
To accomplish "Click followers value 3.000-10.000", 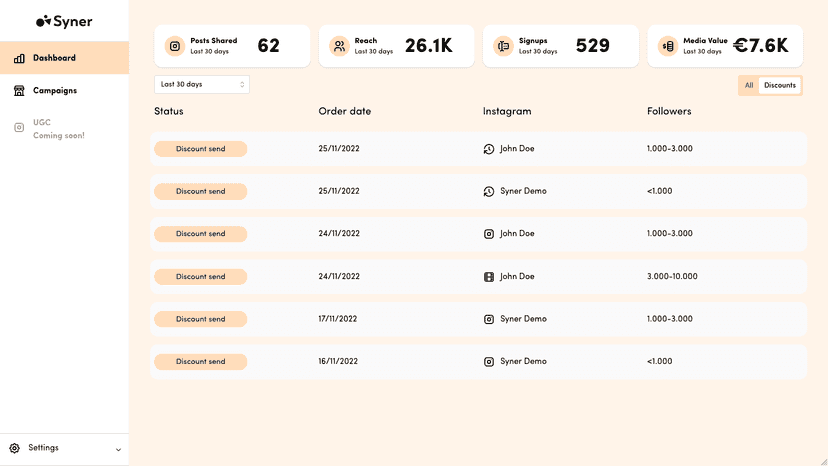I will click(x=672, y=277).
